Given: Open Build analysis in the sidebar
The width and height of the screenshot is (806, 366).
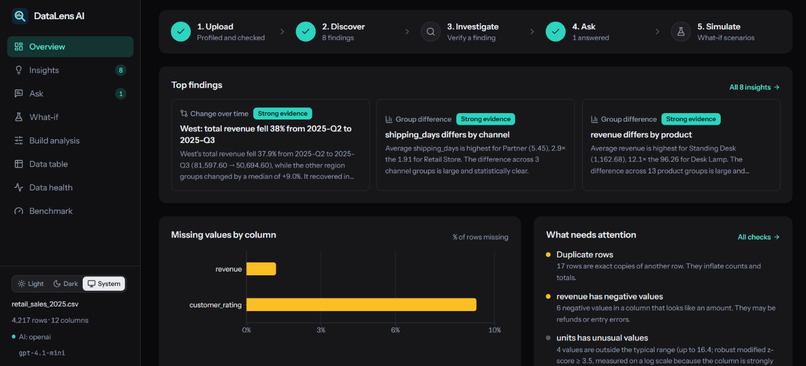Looking at the screenshot, I should [x=70, y=140].
